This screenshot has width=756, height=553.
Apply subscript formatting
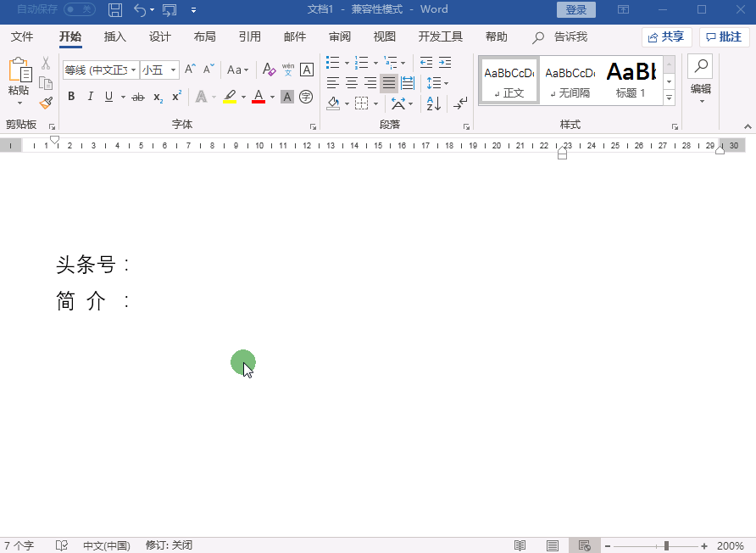point(158,96)
